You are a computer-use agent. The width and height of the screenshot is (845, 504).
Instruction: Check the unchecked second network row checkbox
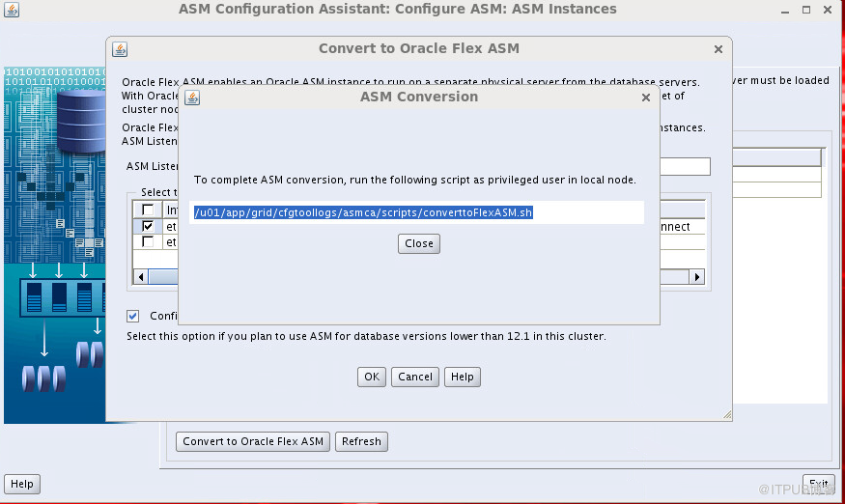(148, 241)
